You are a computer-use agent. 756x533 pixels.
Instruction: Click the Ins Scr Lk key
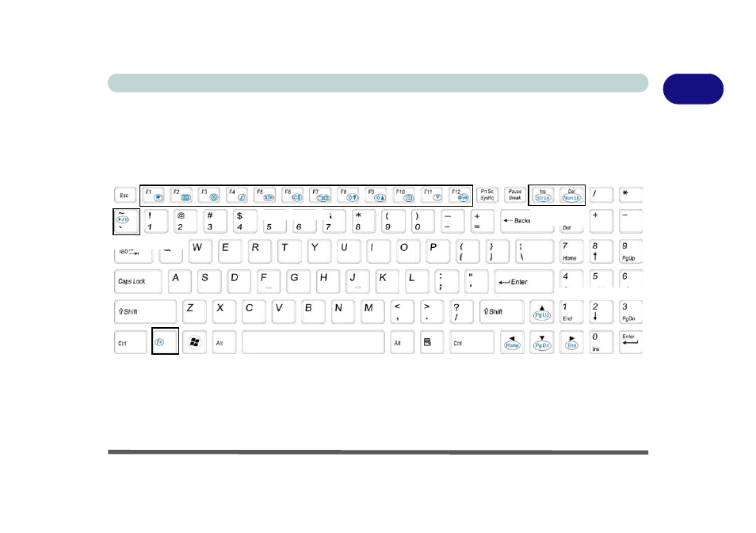coord(543,195)
